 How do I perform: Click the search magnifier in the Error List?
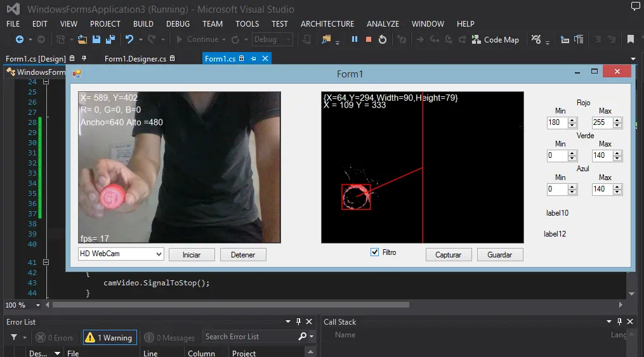[x=303, y=337]
